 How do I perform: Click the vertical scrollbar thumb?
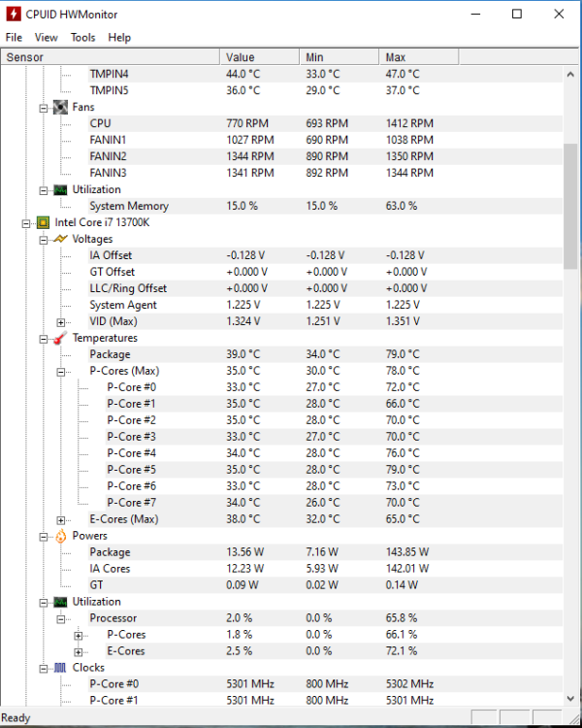click(570, 206)
